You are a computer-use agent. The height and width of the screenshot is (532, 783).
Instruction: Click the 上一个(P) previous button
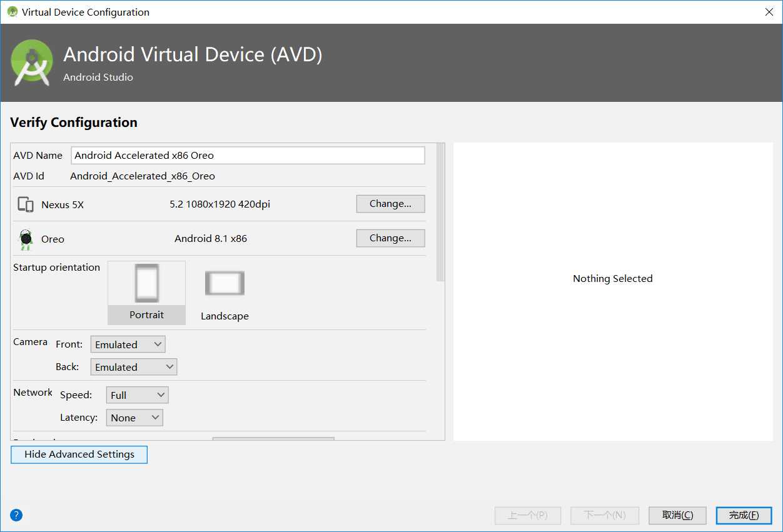pyautogui.click(x=528, y=515)
